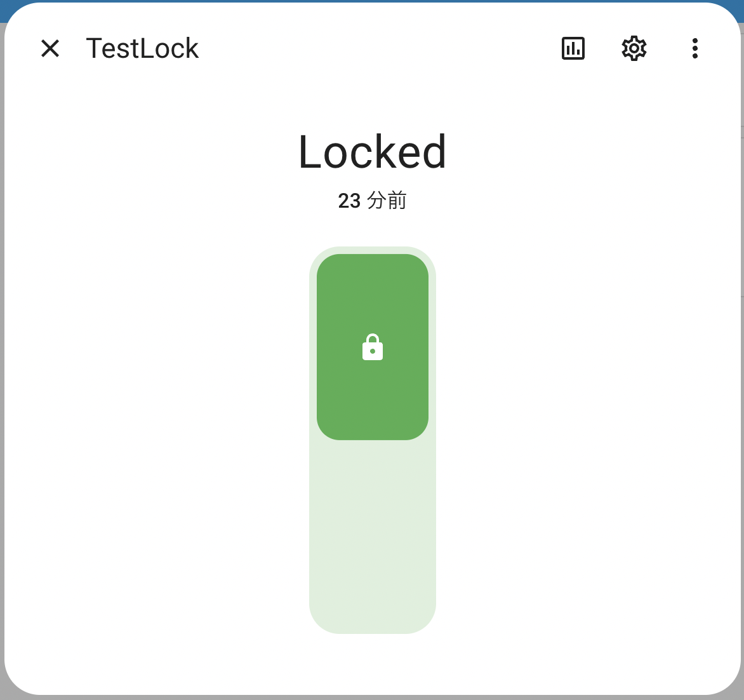This screenshot has width=744, height=700.
Task: Click the 23 分前 timestamp
Action: point(372,199)
